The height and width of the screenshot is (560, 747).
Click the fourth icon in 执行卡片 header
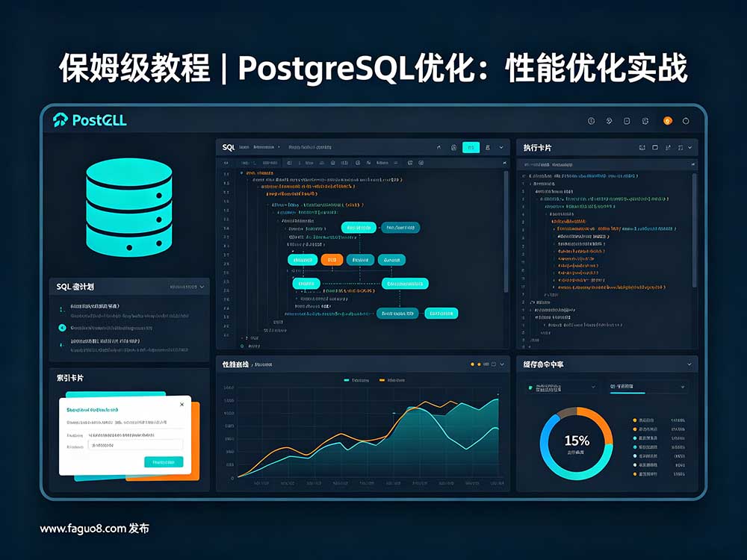(681, 148)
